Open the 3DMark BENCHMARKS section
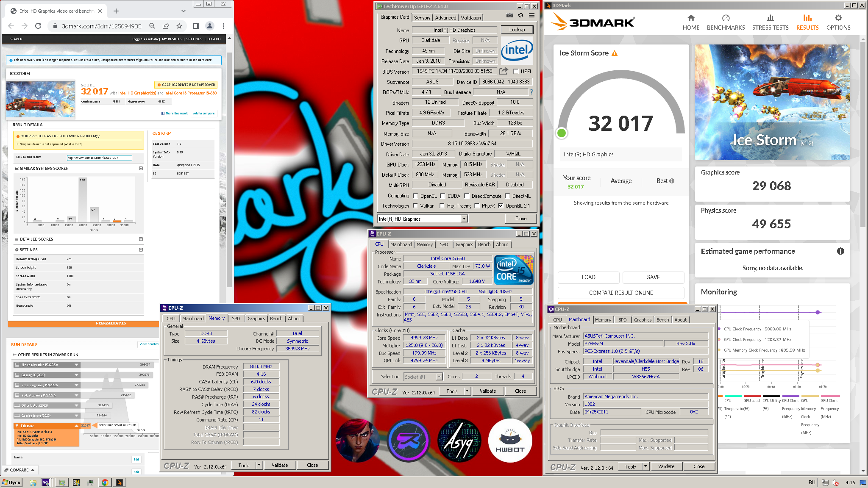The image size is (868, 488). click(726, 22)
